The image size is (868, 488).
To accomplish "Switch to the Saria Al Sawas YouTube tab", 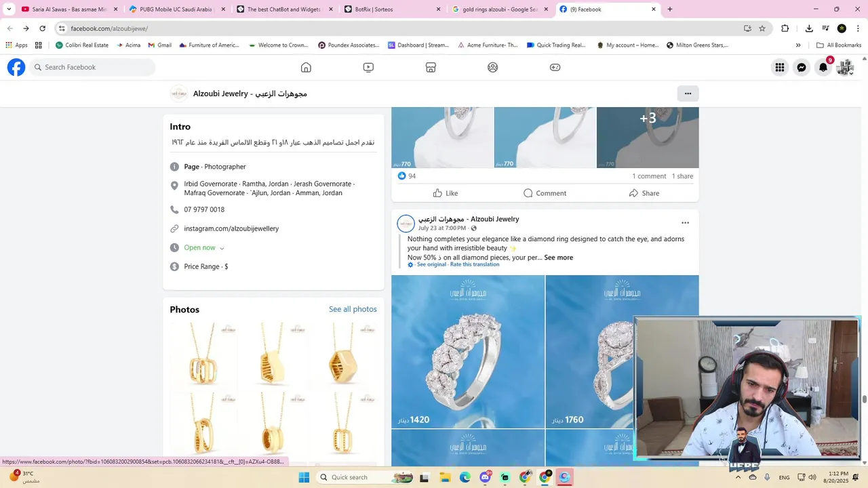I will [x=69, y=9].
